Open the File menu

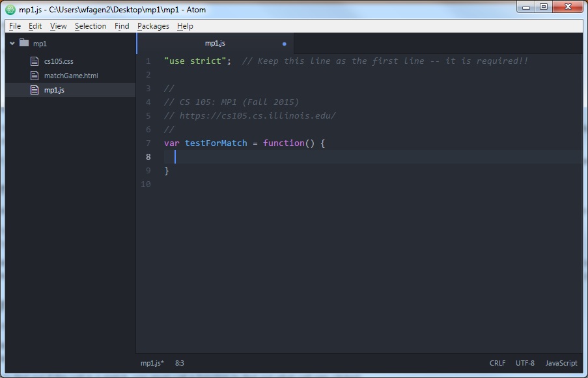15,26
